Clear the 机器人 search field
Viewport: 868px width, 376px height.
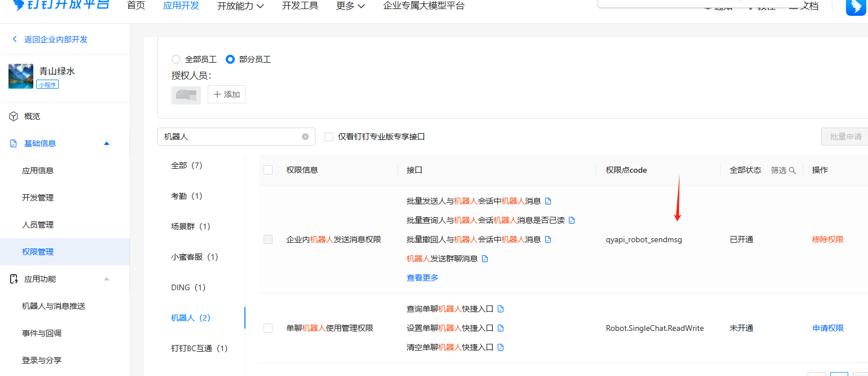(x=305, y=137)
